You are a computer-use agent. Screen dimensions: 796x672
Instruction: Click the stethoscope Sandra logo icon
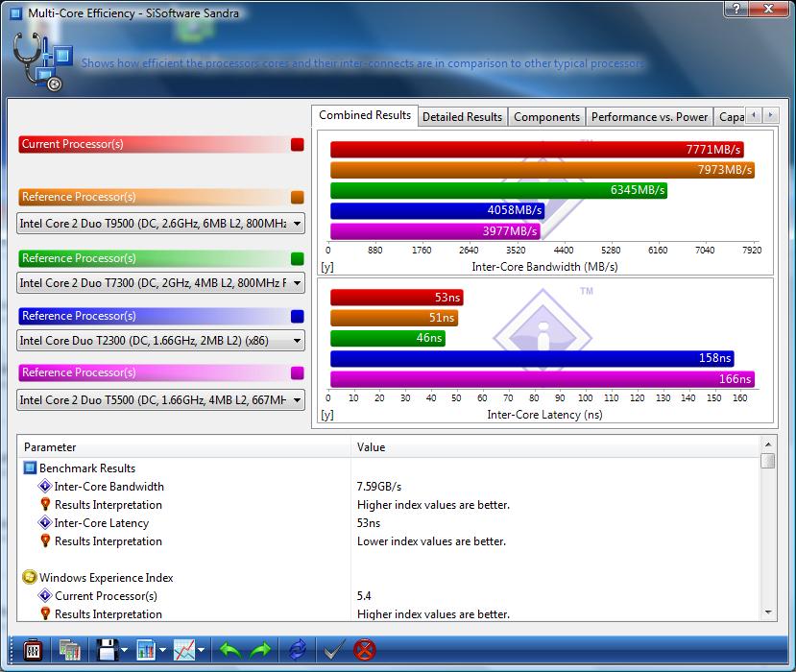(x=42, y=62)
